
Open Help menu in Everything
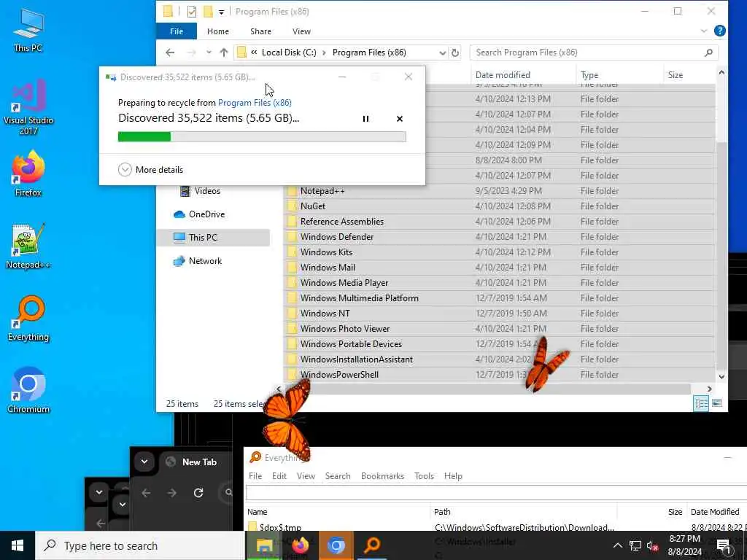[453, 475]
